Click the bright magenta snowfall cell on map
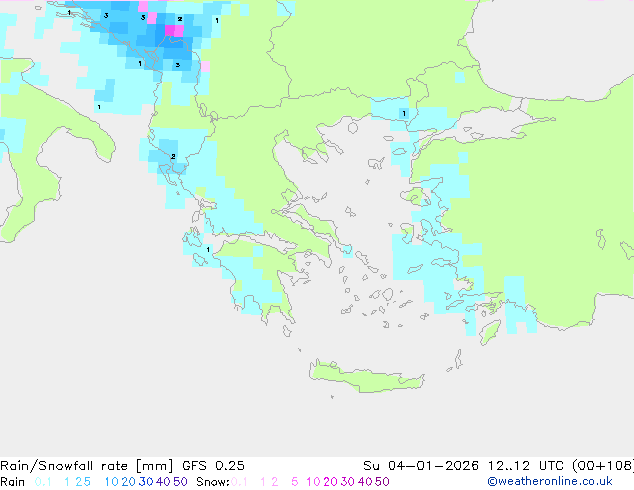Viewport: 634px width, 490px height. (x=170, y=31)
